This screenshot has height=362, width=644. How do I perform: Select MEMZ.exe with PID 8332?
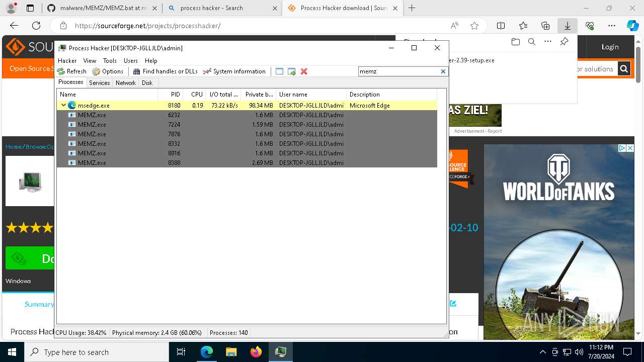[x=247, y=144]
